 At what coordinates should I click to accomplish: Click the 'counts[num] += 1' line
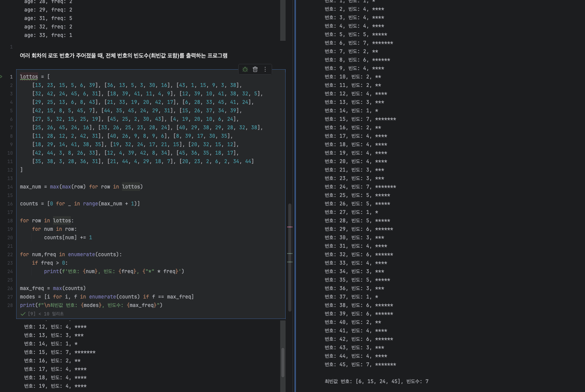68,237
